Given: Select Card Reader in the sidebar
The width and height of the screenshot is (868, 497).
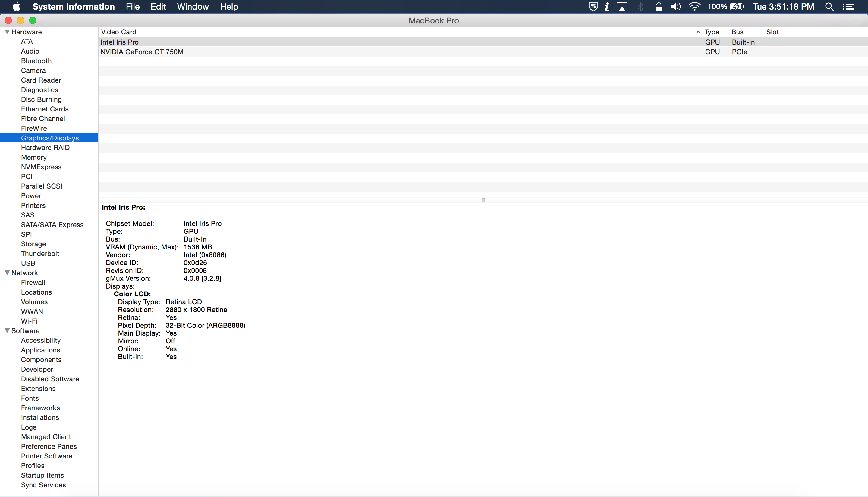Looking at the screenshot, I should coord(41,80).
